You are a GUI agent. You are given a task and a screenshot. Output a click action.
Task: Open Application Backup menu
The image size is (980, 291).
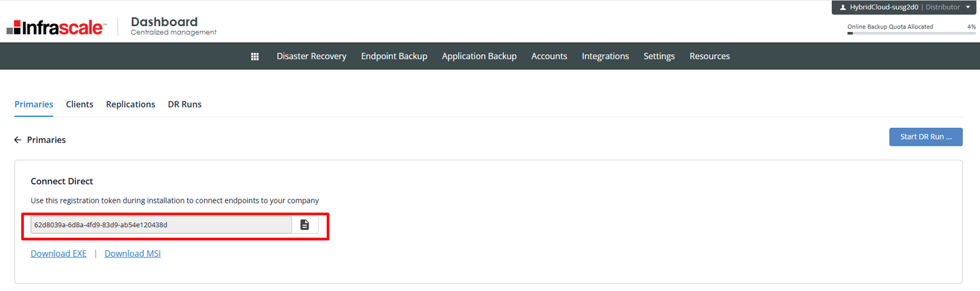point(479,56)
